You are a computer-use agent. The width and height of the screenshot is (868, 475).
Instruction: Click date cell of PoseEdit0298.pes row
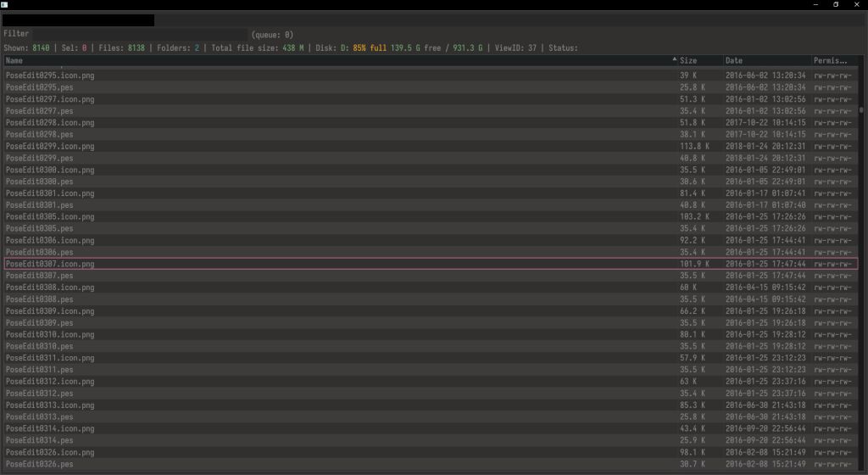[765, 135]
